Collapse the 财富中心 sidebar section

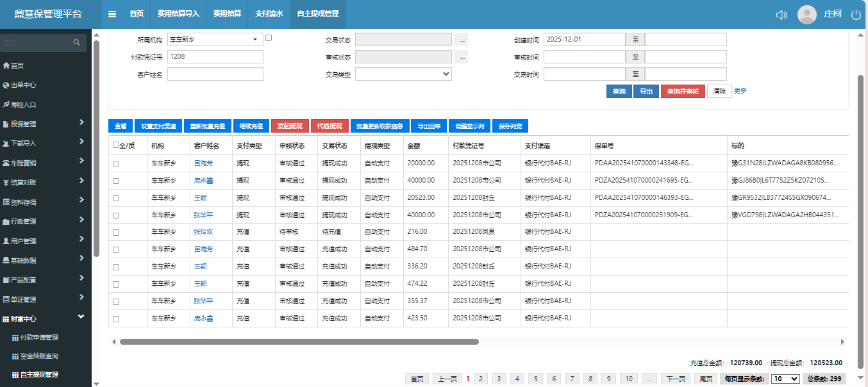point(81,317)
